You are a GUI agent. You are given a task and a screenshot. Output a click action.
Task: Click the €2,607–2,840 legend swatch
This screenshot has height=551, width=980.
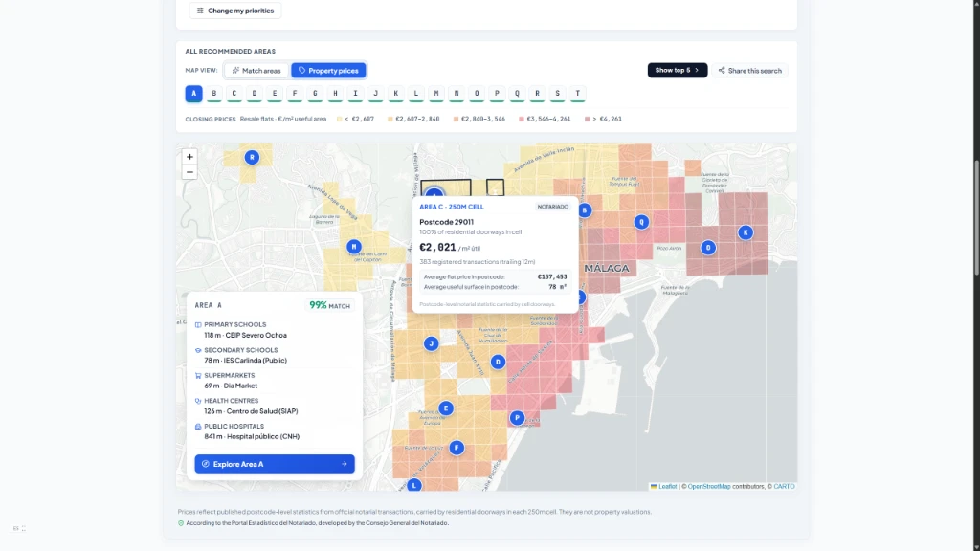(390, 119)
